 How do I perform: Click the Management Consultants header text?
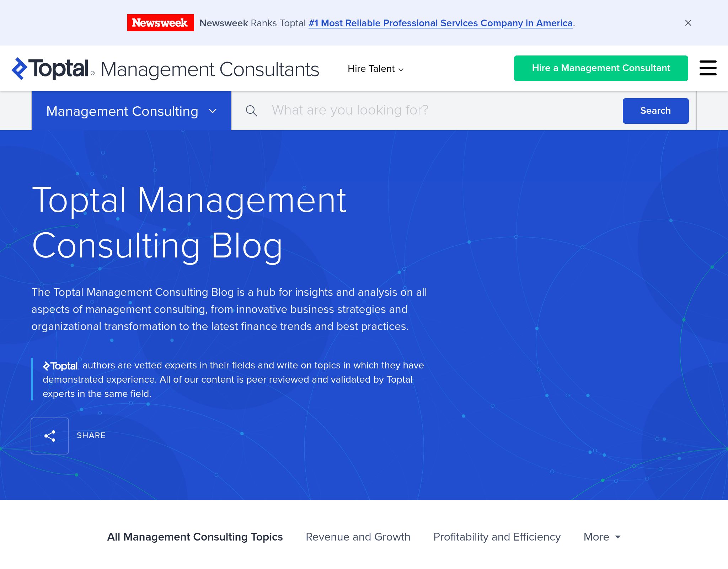210,69
